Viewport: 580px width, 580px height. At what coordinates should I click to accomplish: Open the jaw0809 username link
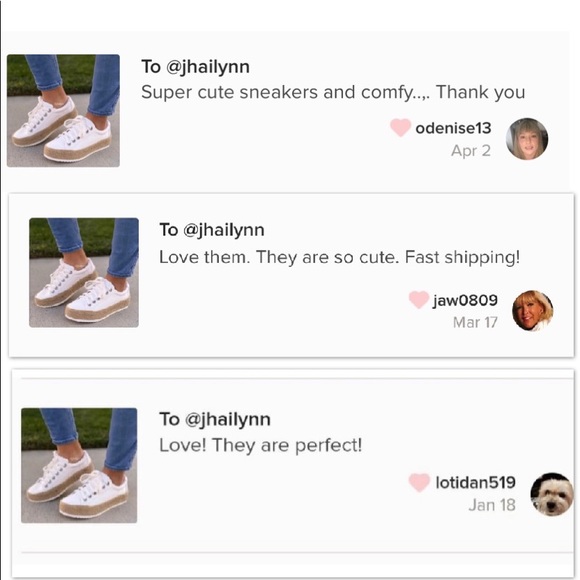click(465, 300)
